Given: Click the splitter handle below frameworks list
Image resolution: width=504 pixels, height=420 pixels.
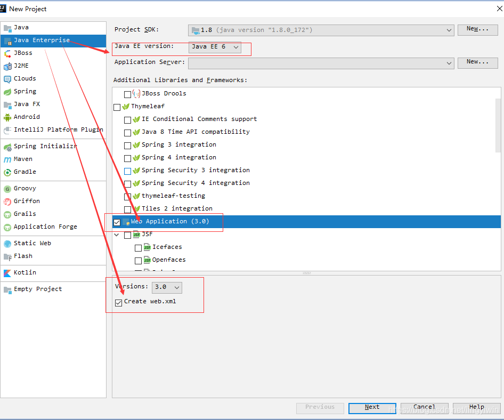Looking at the screenshot, I should (307, 273).
